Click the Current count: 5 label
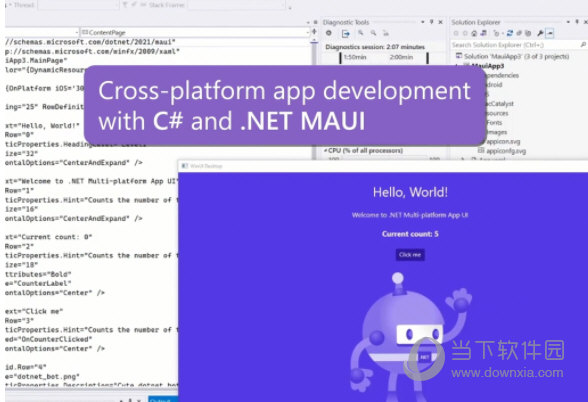 (410, 234)
